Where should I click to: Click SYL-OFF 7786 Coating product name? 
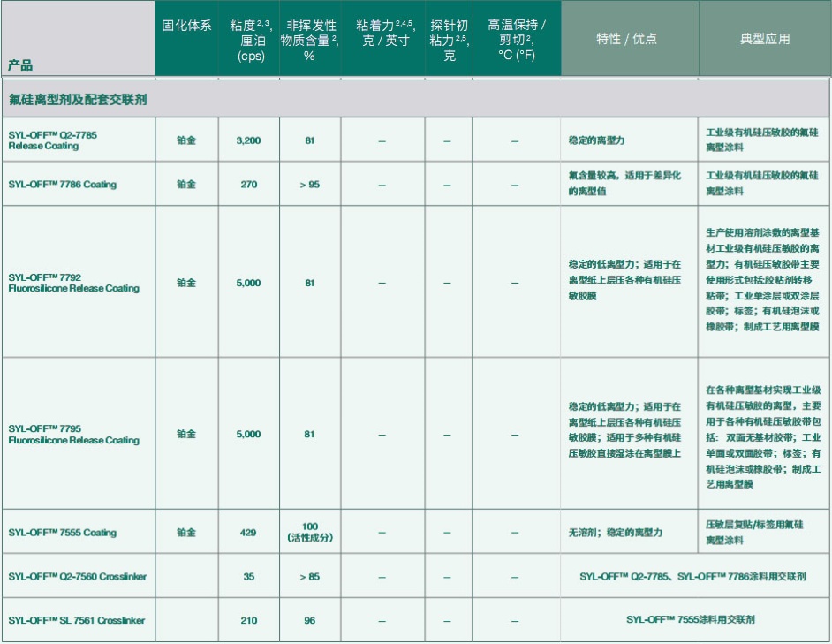[62, 185]
